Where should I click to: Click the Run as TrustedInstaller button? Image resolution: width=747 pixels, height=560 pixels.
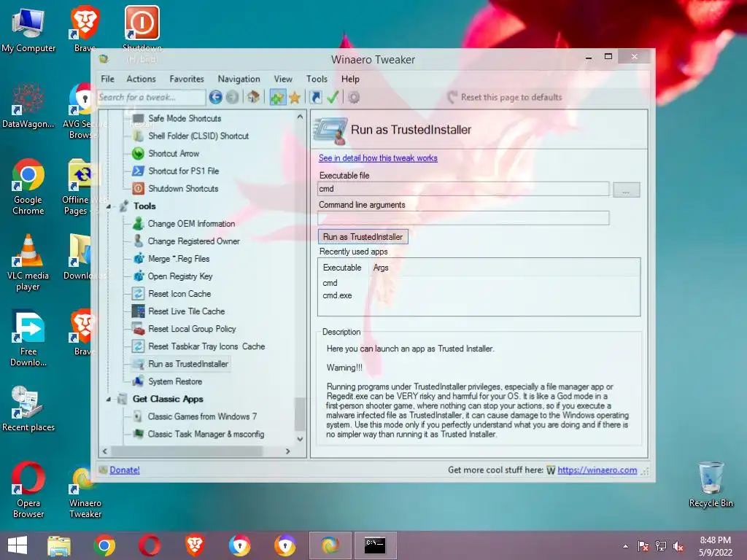tap(363, 237)
